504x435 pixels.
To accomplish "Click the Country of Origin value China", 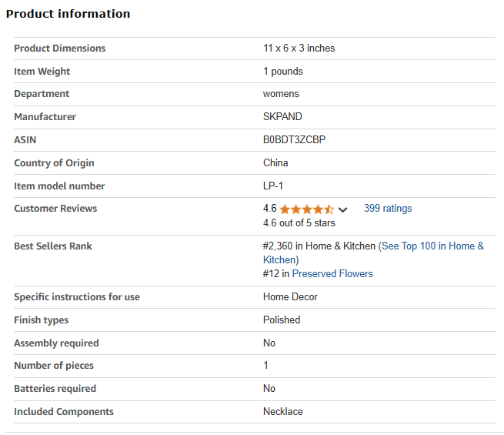I will [x=275, y=162].
